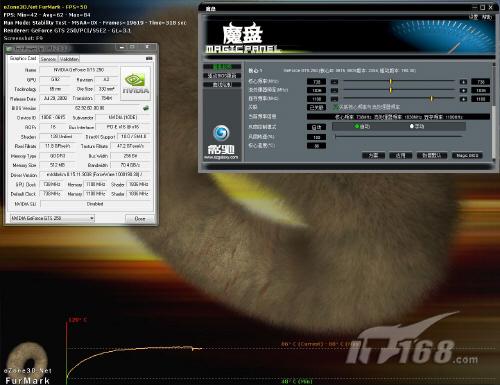The width and height of the screenshot is (500, 385).
Task: Click the NVIDIA logo in GPU-Z
Action: click(135, 83)
